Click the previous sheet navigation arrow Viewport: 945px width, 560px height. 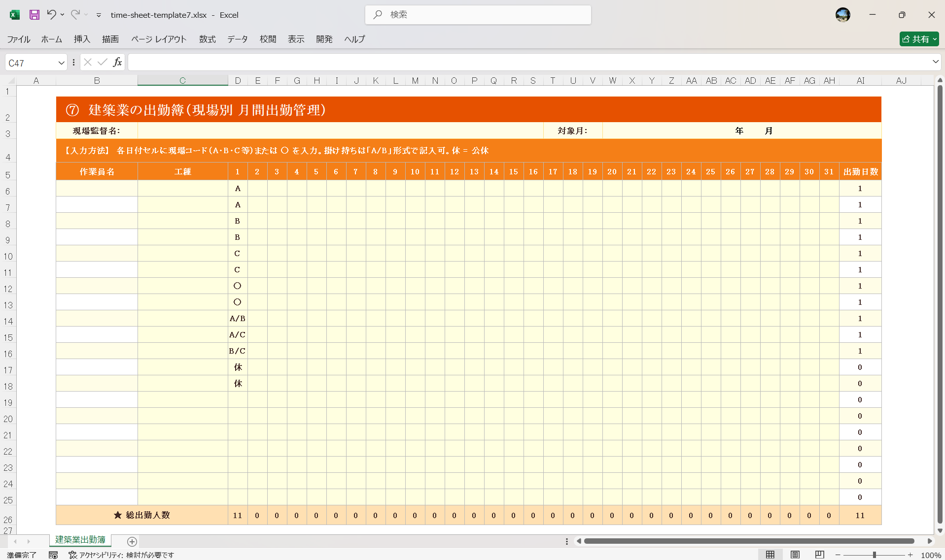15,541
